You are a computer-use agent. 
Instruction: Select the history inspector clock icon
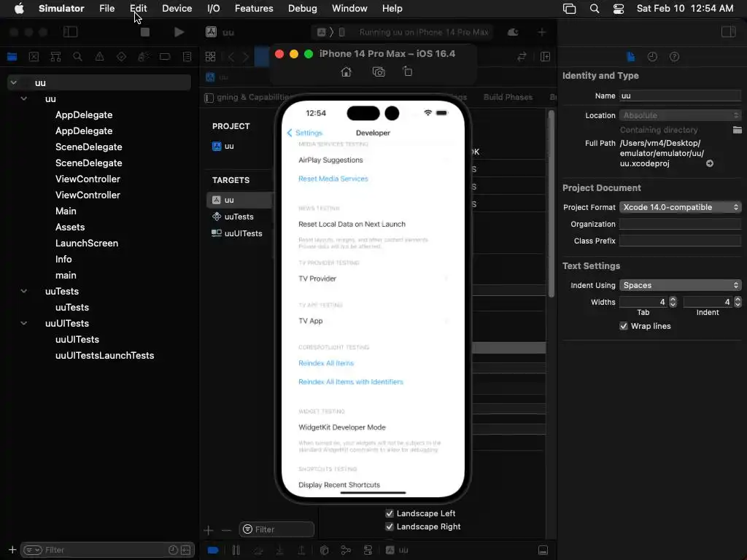(x=652, y=57)
